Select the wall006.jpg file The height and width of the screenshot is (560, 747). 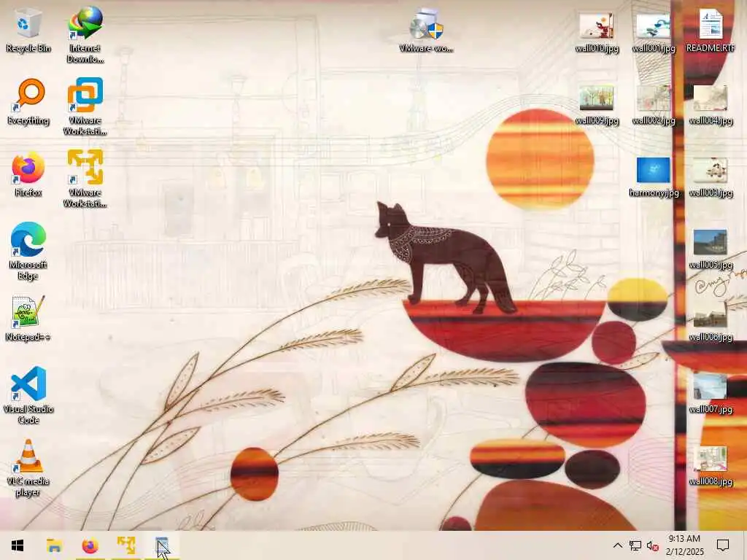pos(711,322)
